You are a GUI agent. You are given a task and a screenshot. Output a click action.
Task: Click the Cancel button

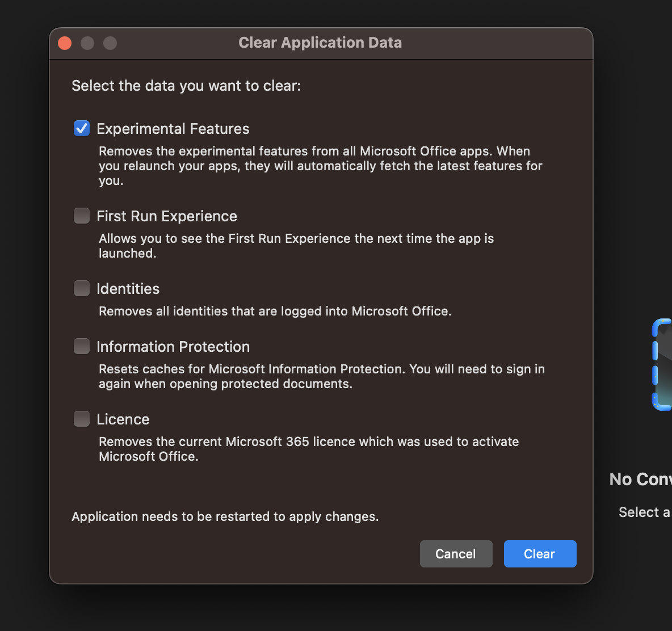tap(456, 553)
